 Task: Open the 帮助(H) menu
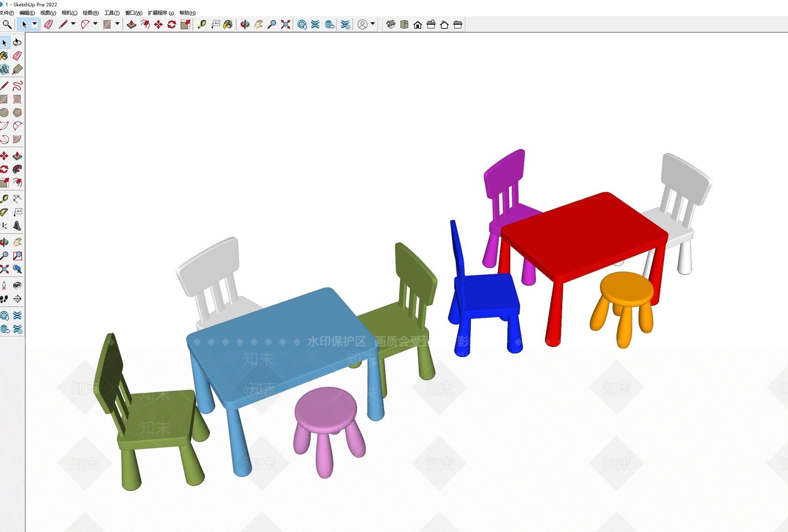[x=188, y=13]
